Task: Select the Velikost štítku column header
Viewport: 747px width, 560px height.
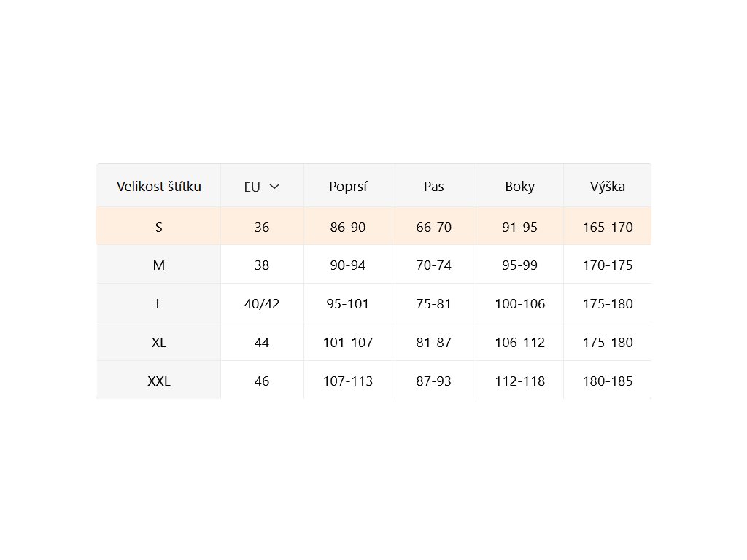Action: (x=158, y=186)
